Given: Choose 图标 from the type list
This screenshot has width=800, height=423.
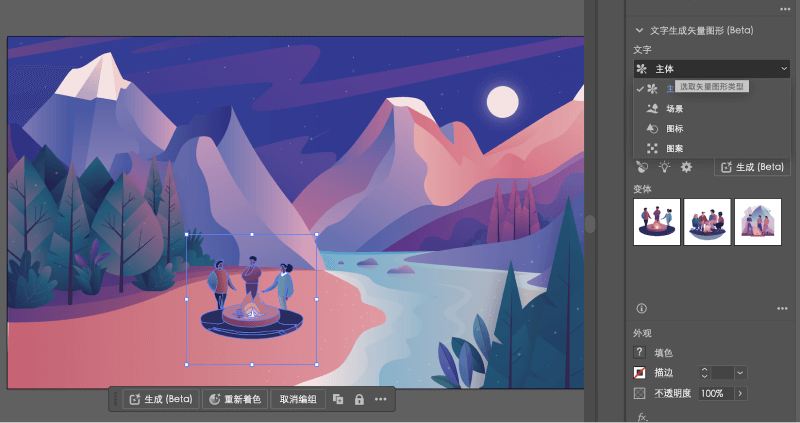Looking at the screenshot, I should pyautogui.click(x=675, y=128).
